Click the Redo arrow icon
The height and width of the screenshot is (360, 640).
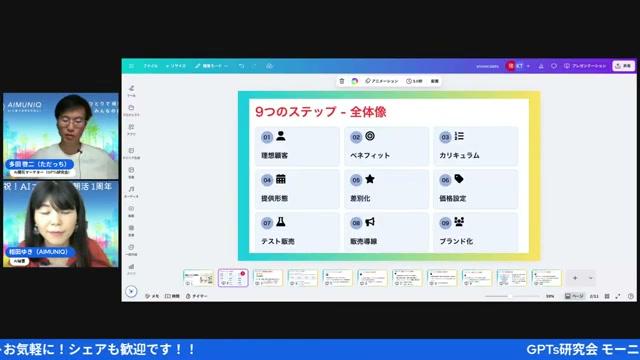[x=254, y=66]
